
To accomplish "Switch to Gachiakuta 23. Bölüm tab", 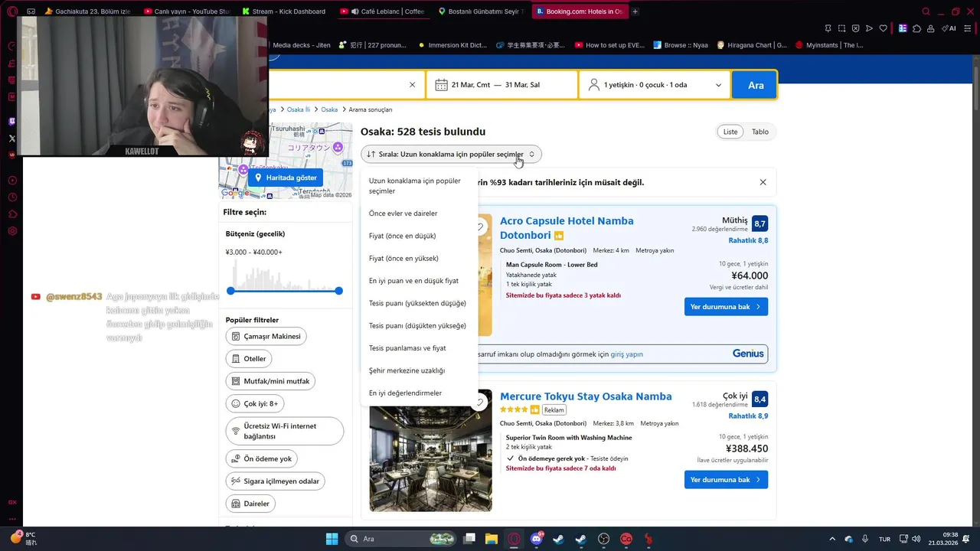I will pyautogui.click(x=88, y=11).
